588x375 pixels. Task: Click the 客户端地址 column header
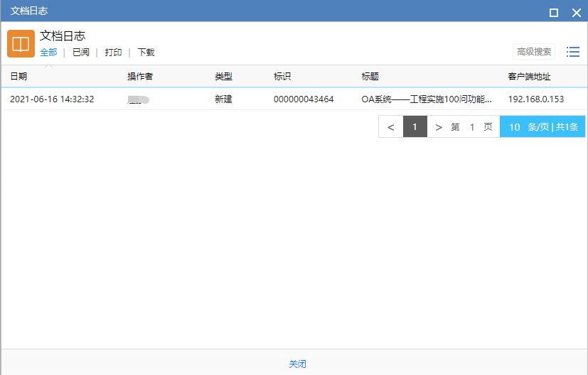[529, 77]
